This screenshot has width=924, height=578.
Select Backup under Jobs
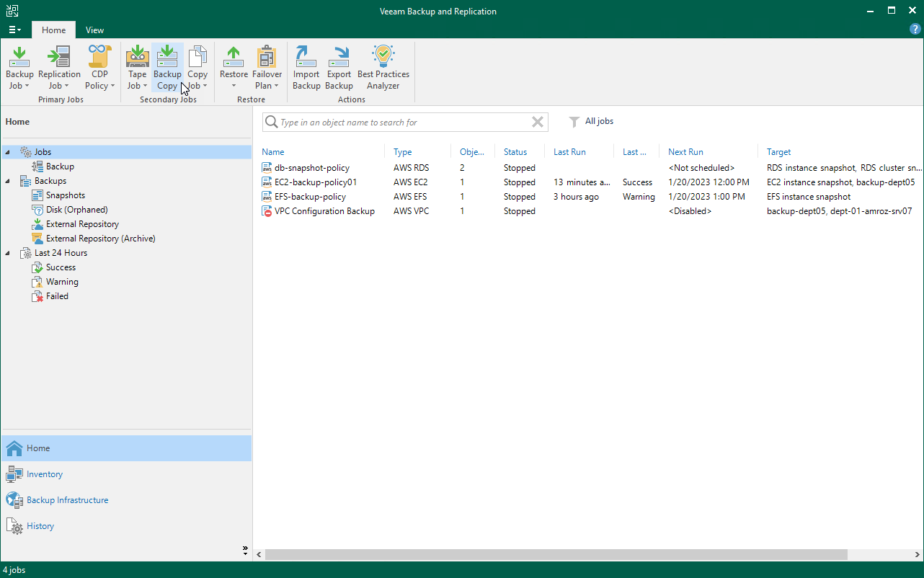[60, 166]
